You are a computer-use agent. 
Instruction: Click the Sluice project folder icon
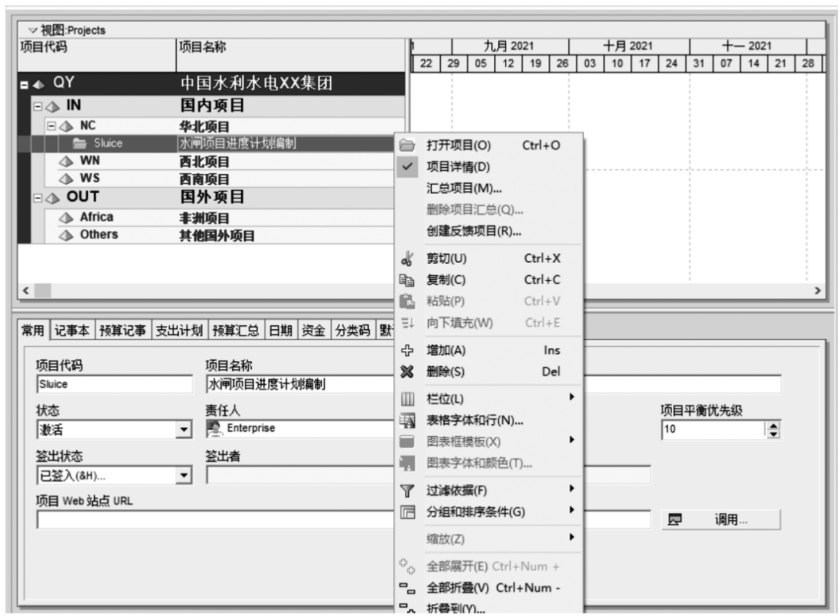pos(79,143)
